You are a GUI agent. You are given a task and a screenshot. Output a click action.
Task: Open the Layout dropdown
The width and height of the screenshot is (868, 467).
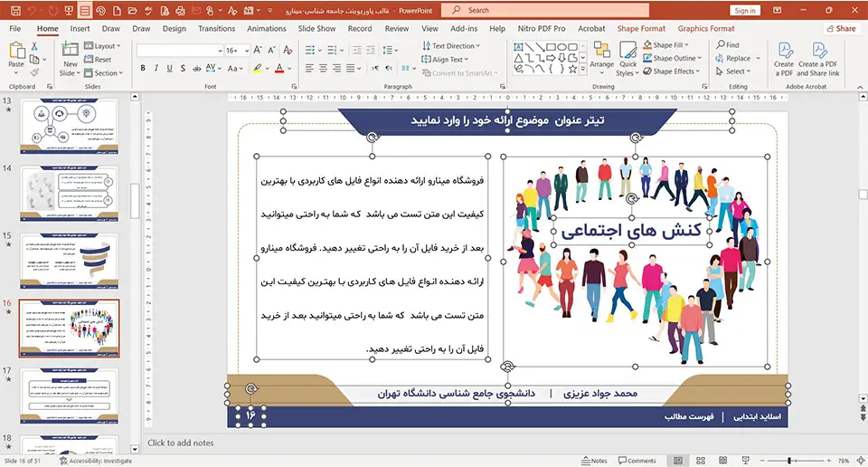pyautogui.click(x=102, y=46)
